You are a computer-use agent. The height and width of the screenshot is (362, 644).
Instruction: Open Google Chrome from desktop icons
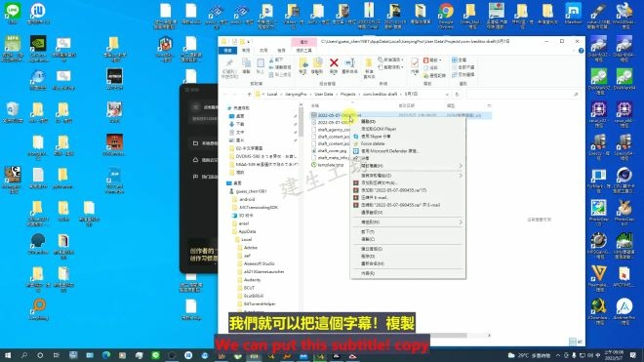(x=446, y=11)
